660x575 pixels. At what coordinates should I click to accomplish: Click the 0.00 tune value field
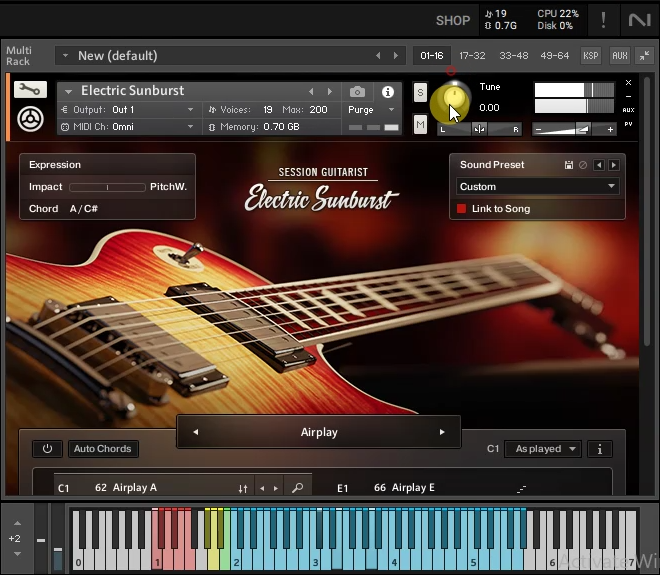[490, 108]
